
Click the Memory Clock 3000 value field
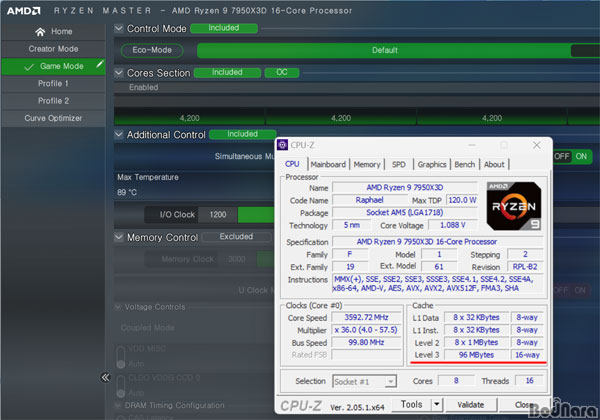[236, 259]
